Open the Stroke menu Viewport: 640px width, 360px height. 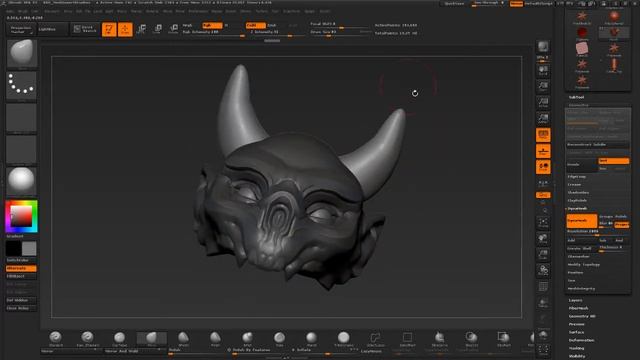point(245,11)
